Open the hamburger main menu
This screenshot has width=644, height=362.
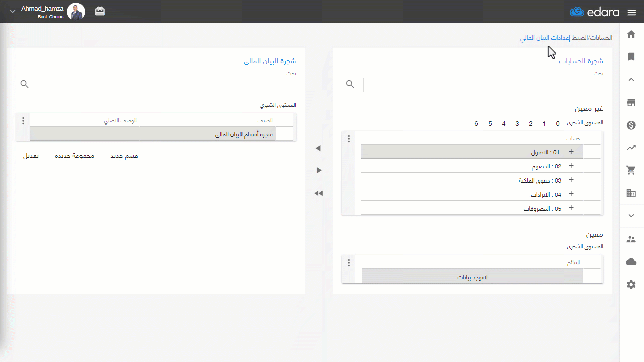pyautogui.click(x=632, y=12)
